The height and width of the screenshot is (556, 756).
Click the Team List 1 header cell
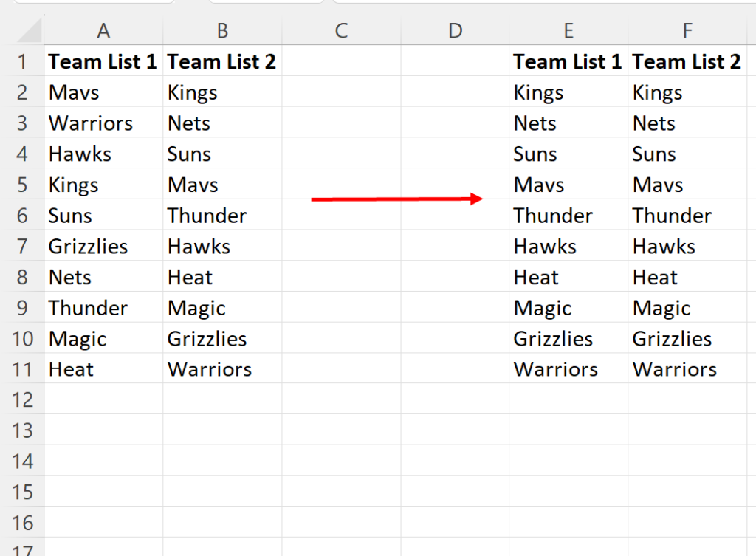point(103,61)
